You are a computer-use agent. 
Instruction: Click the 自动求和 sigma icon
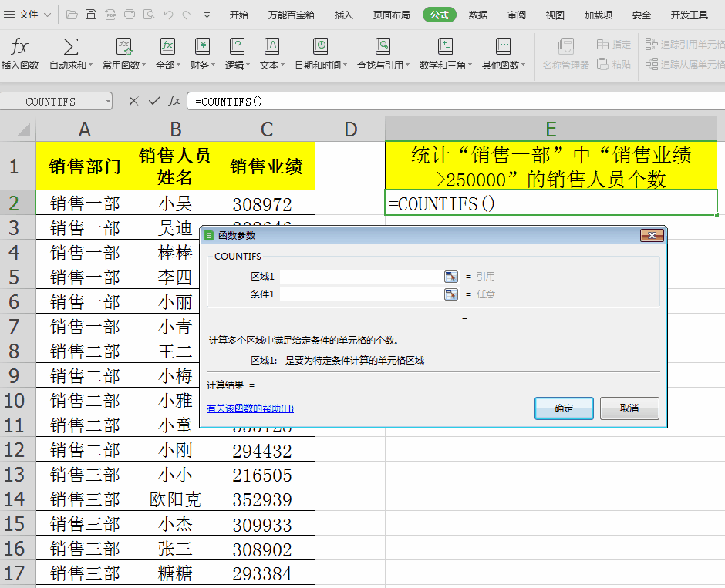pyautogui.click(x=70, y=47)
